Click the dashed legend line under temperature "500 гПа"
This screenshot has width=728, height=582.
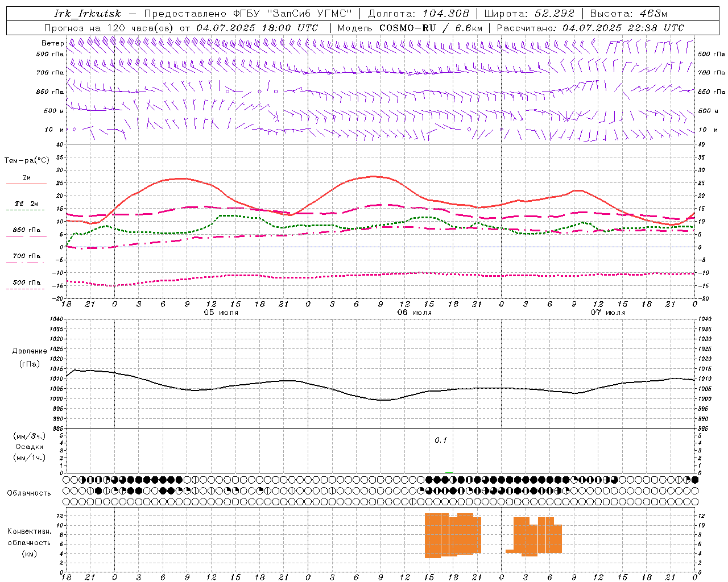[x=25, y=289]
